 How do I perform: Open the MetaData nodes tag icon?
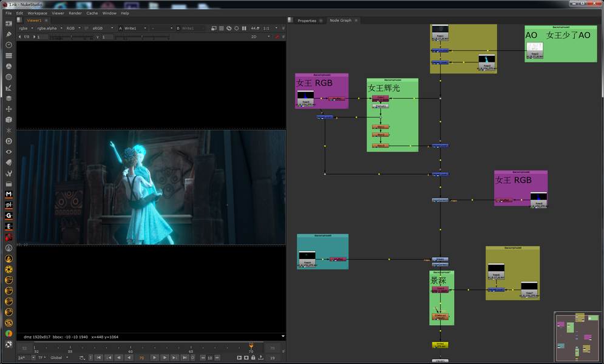click(x=8, y=163)
